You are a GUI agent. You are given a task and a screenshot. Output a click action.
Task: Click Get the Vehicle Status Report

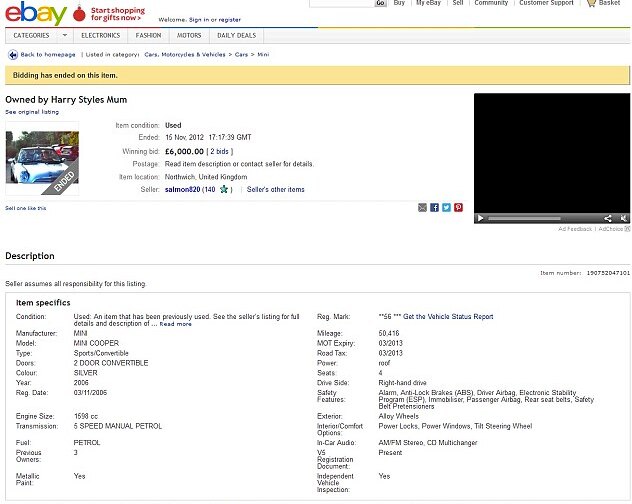click(x=448, y=317)
